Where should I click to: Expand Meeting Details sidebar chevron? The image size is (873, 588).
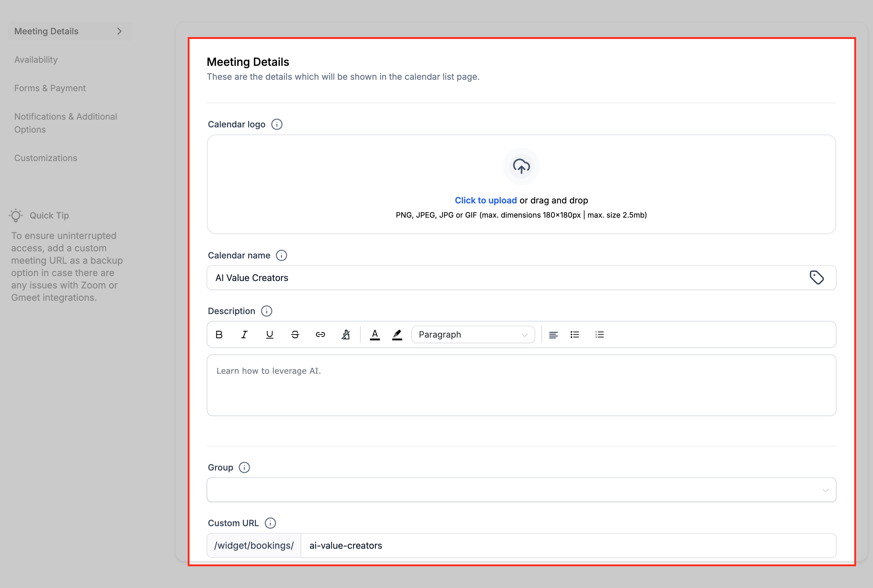pos(119,32)
